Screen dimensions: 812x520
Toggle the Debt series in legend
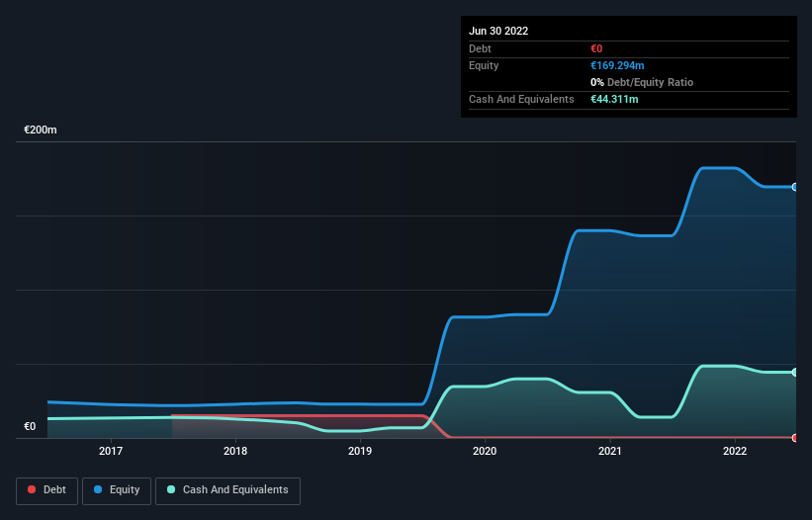click(47, 490)
